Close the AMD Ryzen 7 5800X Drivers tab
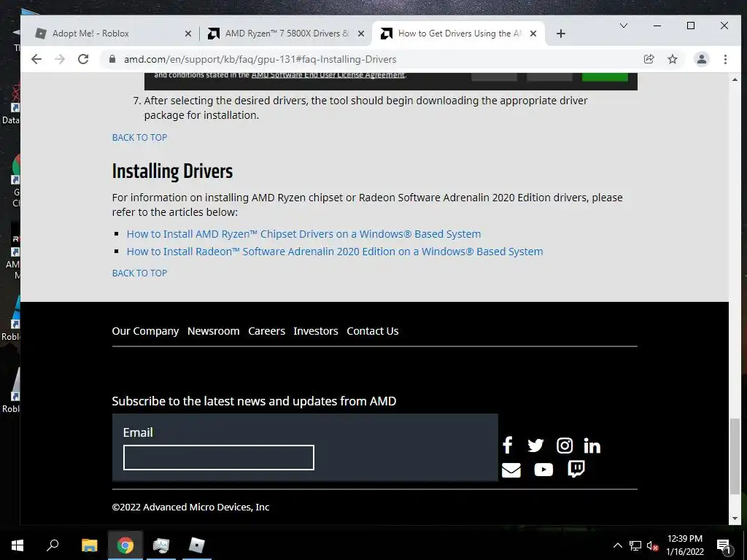 point(361,34)
